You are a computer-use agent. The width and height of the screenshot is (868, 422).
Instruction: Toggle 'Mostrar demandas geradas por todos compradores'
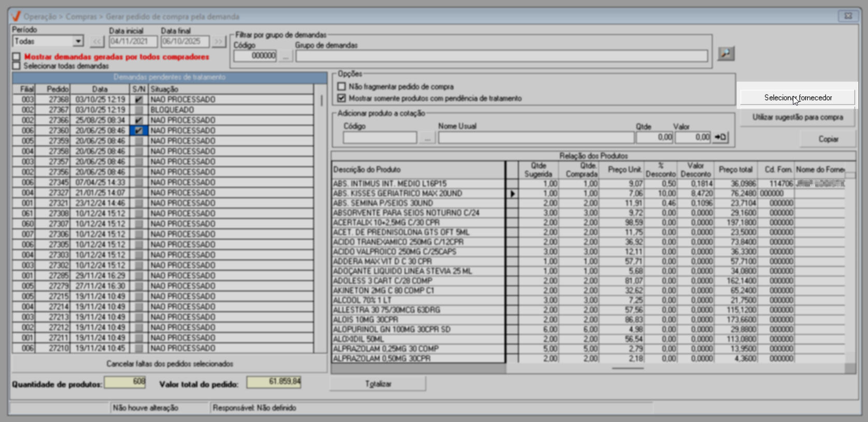click(17, 57)
